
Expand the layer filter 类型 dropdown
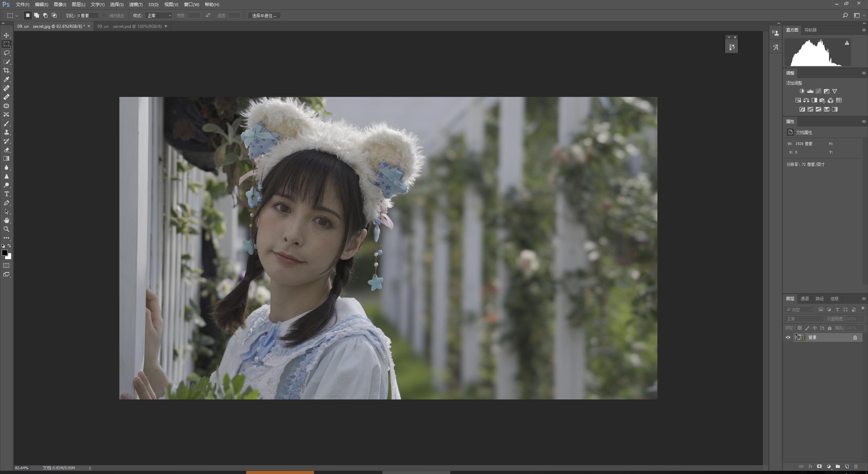click(x=799, y=309)
